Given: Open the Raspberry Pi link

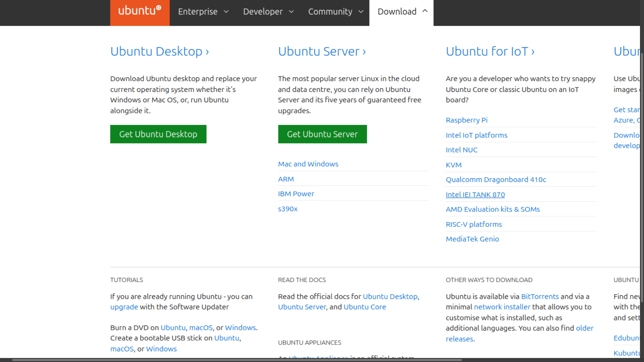Looking at the screenshot, I should (467, 120).
